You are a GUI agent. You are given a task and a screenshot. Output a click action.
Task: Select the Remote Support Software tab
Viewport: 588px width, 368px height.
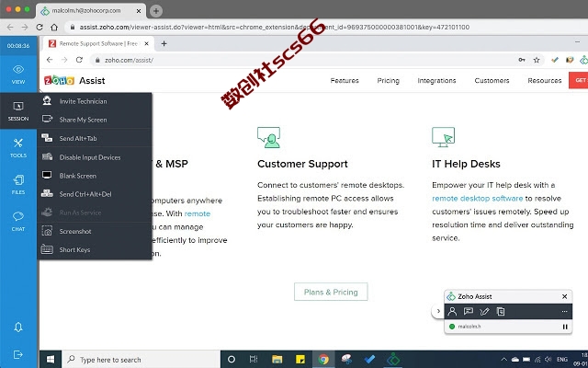click(98, 43)
